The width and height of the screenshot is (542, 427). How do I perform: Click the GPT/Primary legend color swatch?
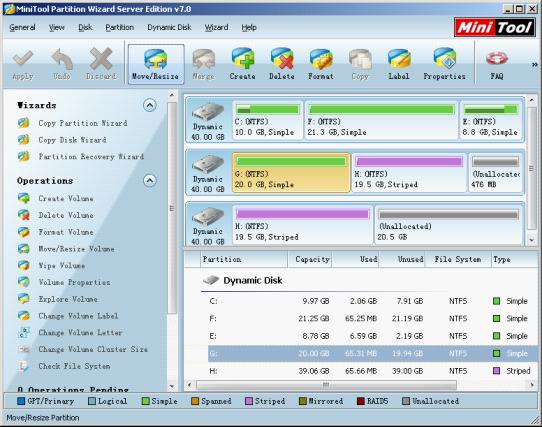pyautogui.click(x=21, y=401)
